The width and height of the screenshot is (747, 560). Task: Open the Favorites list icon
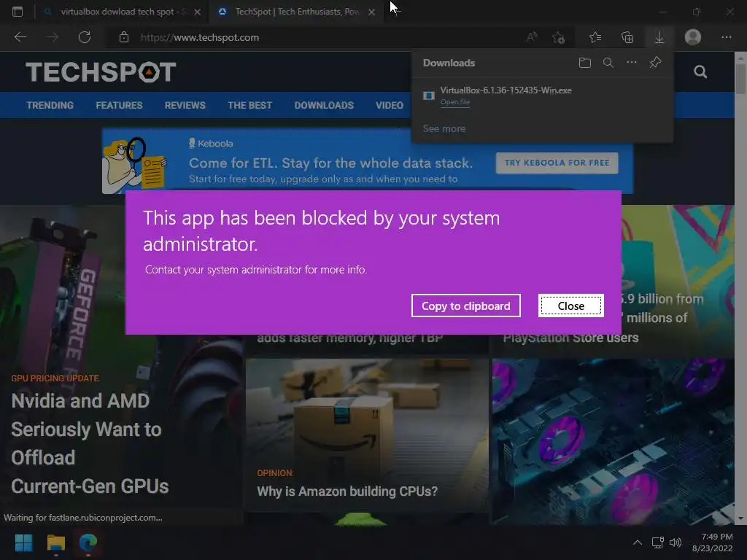tap(595, 37)
